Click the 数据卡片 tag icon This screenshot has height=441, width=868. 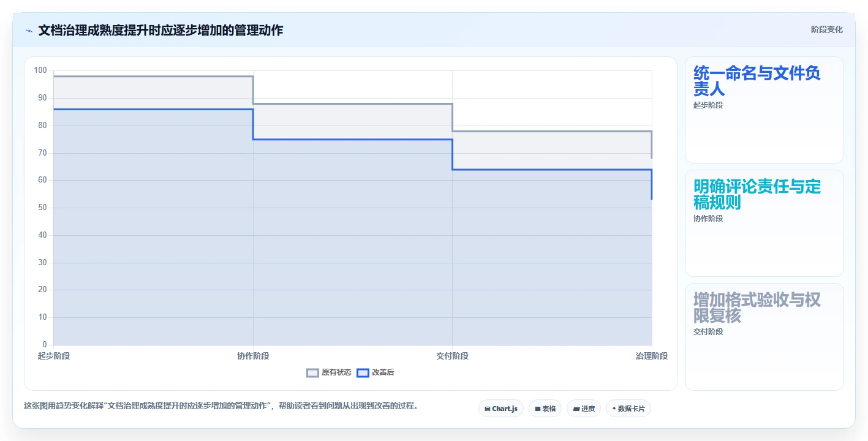[x=614, y=409]
